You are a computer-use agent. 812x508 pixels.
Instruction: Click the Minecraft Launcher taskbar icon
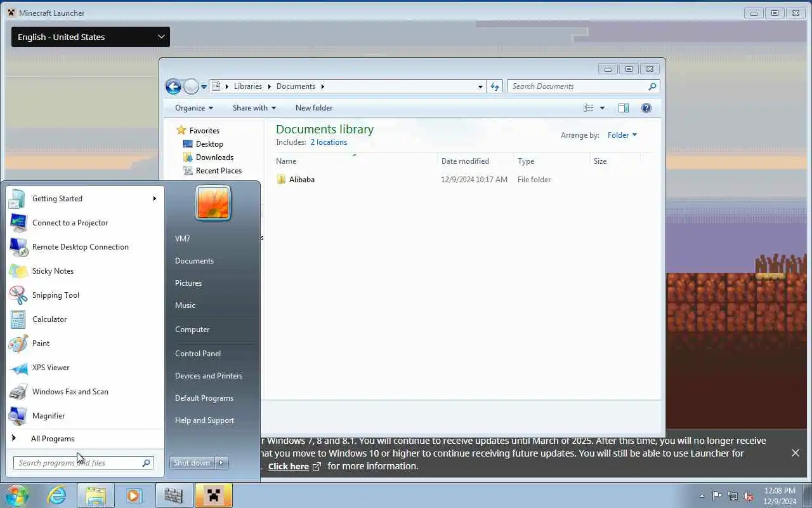click(214, 495)
